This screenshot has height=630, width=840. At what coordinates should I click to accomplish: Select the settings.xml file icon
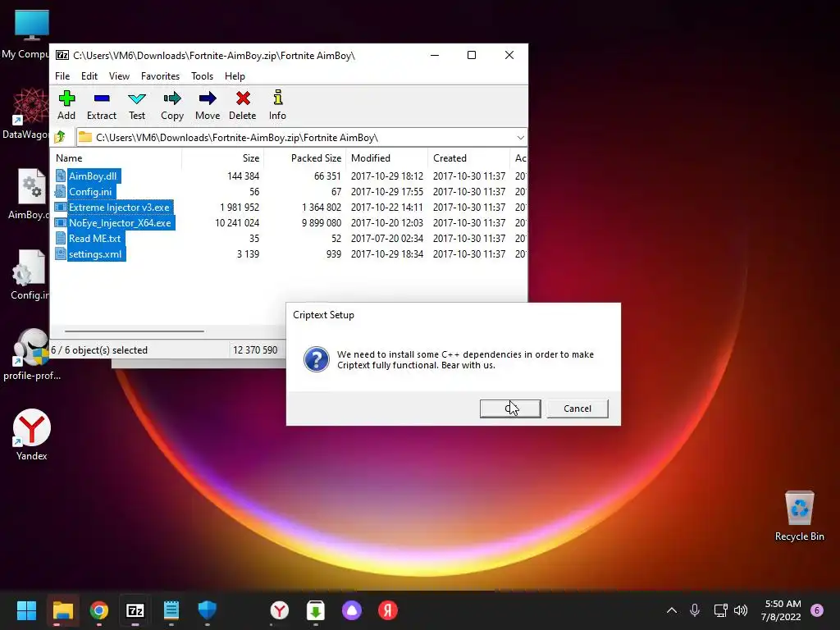point(61,253)
